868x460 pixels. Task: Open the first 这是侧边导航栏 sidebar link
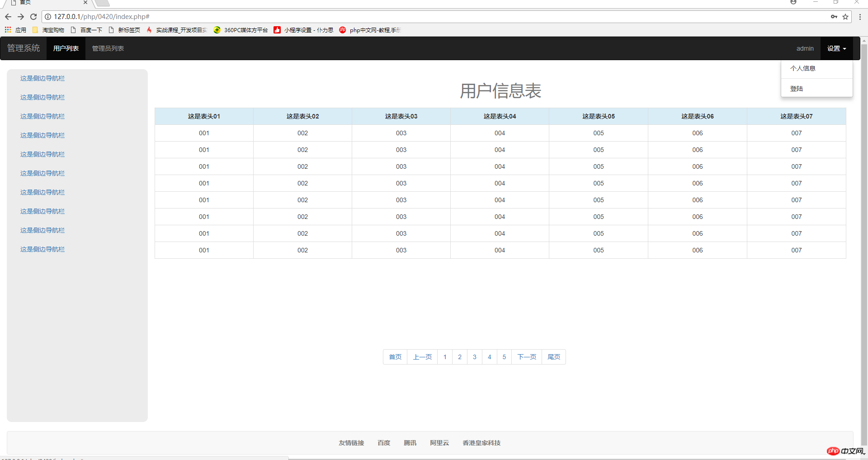click(x=42, y=78)
